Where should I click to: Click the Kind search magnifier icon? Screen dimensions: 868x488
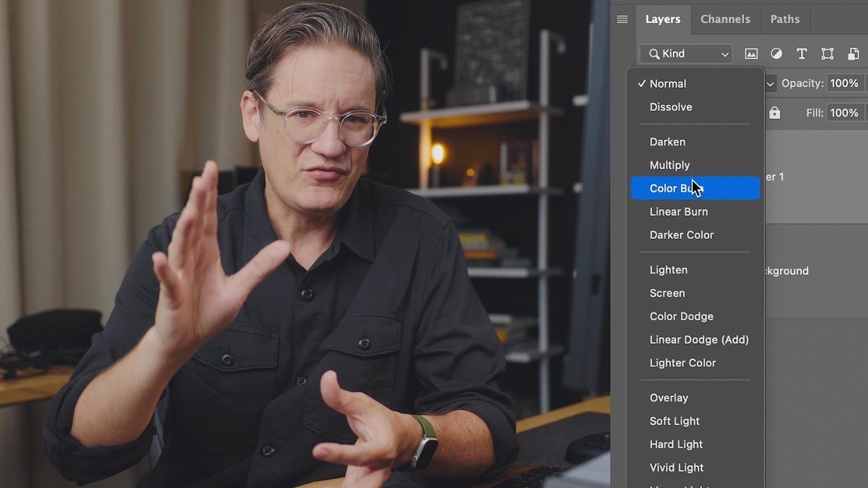(x=654, y=54)
